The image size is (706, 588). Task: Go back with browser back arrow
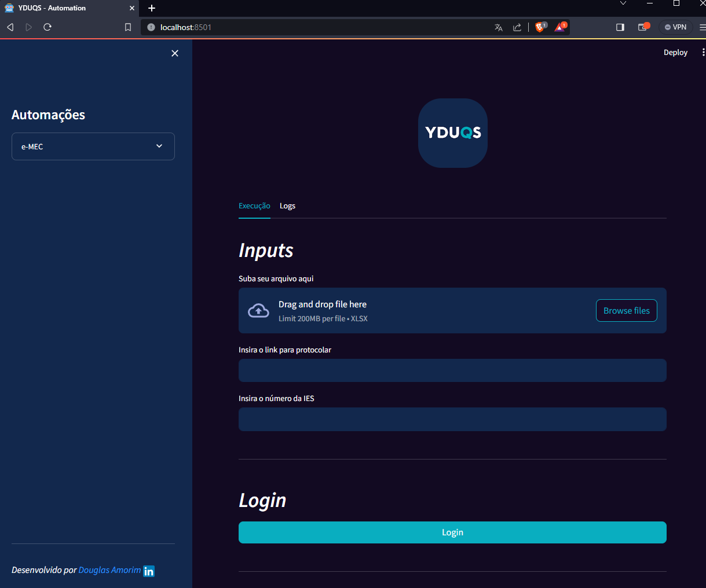10,27
